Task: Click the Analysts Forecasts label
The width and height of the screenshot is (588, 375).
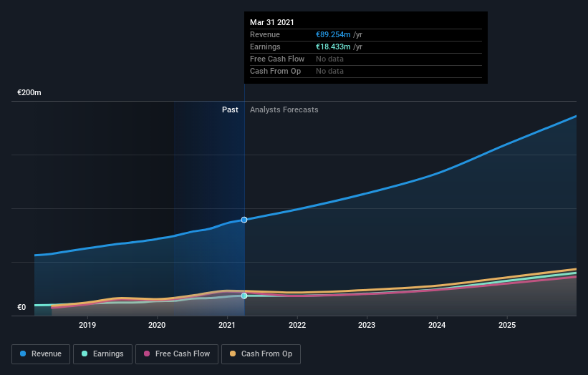Action: (284, 109)
